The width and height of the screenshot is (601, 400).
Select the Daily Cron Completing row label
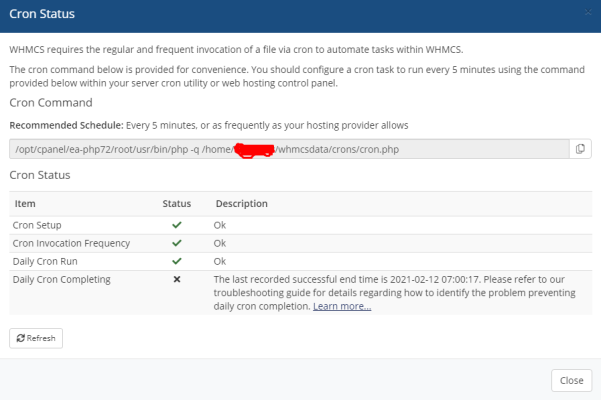(x=62, y=279)
